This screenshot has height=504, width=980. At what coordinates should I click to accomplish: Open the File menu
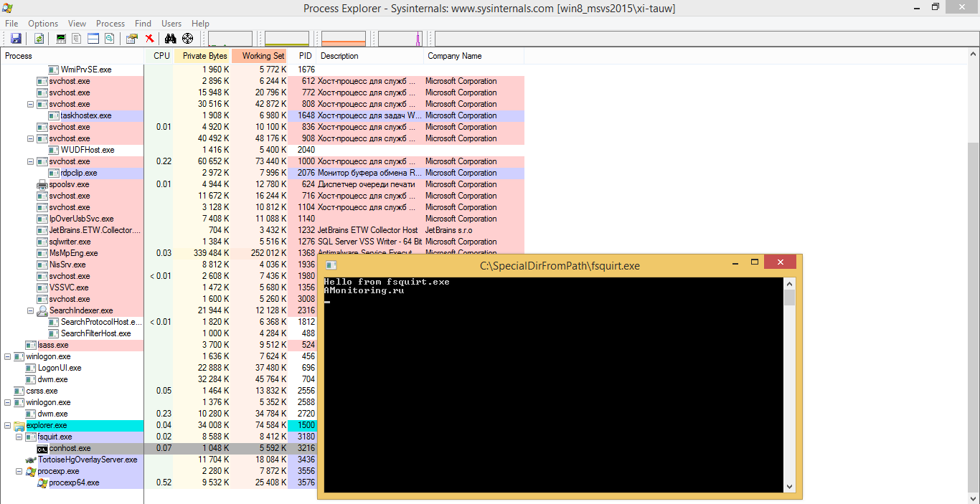pos(11,24)
